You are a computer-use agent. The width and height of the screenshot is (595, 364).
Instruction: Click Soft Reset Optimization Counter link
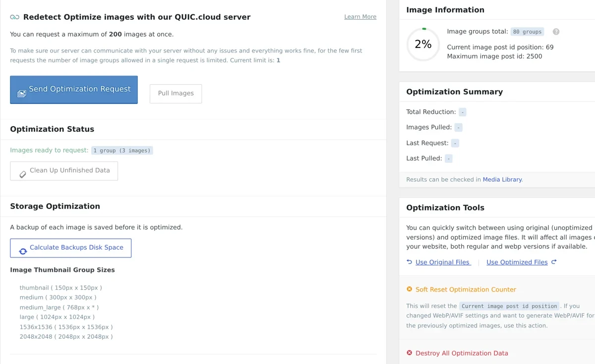click(x=466, y=290)
